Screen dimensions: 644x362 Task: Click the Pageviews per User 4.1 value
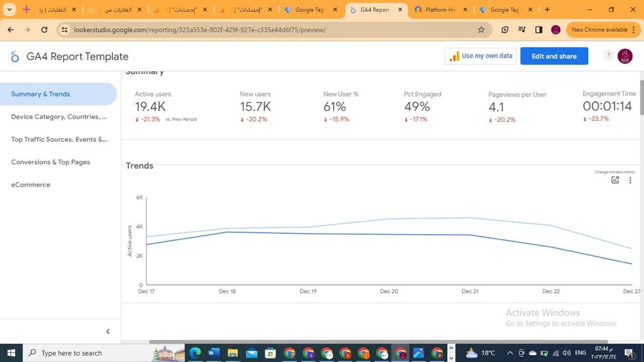click(x=496, y=108)
